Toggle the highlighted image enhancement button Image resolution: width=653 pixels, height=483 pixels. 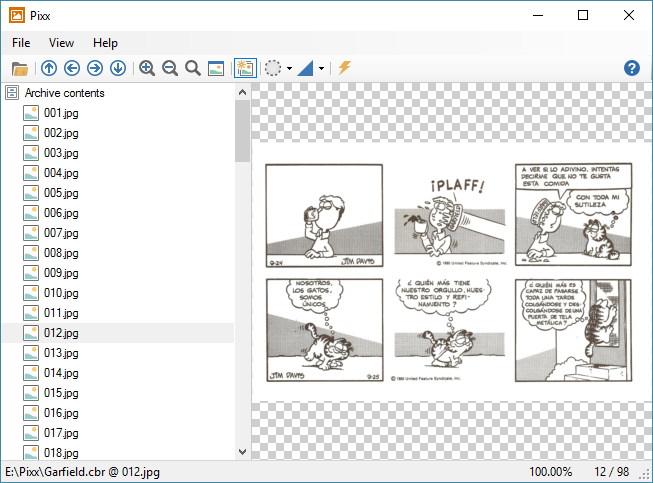(x=245, y=68)
